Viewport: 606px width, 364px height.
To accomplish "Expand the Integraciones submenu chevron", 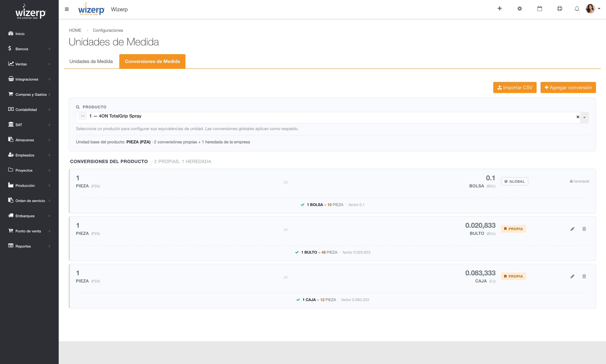I will (x=49, y=79).
